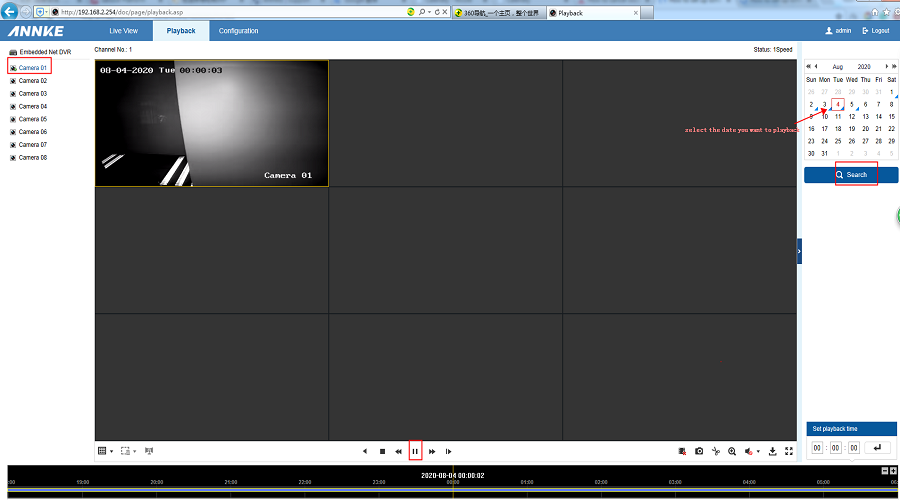Click the seconds field of playback time
This screenshot has width=900, height=500.
[x=854, y=448]
